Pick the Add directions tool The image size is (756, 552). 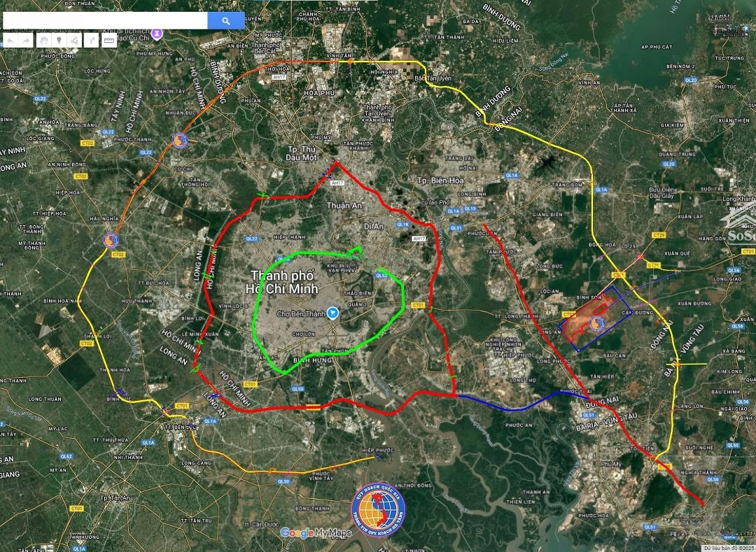92,41
